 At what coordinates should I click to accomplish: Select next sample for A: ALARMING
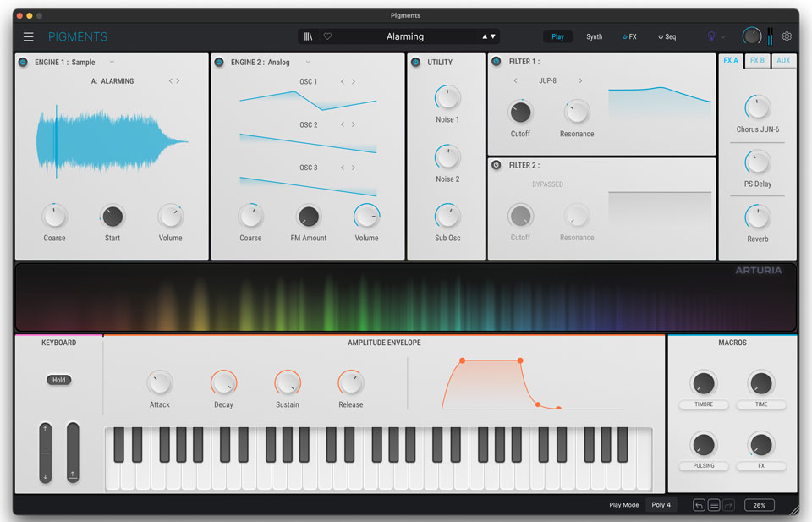[x=178, y=80]
